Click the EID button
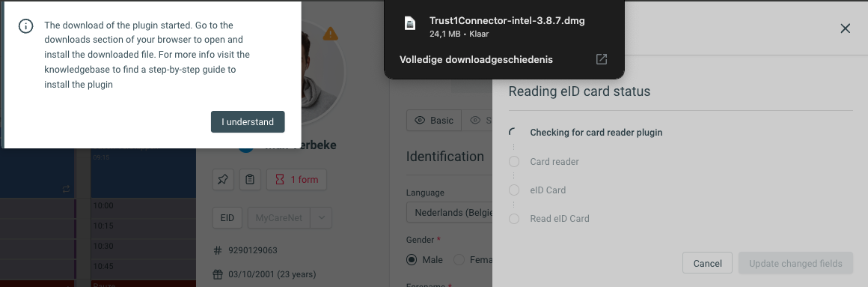This screenshot has width=868, height=287. pos(227,218)
